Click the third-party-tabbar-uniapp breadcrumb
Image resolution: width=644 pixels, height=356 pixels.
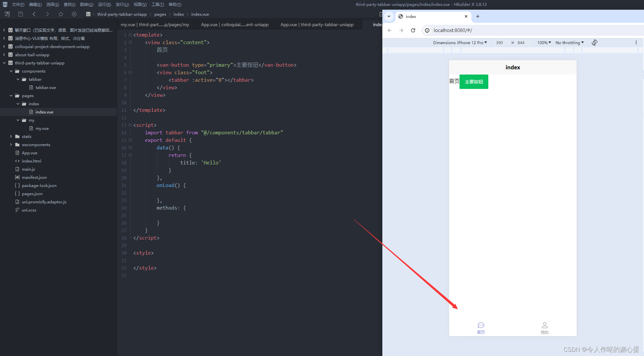(122, 14)
